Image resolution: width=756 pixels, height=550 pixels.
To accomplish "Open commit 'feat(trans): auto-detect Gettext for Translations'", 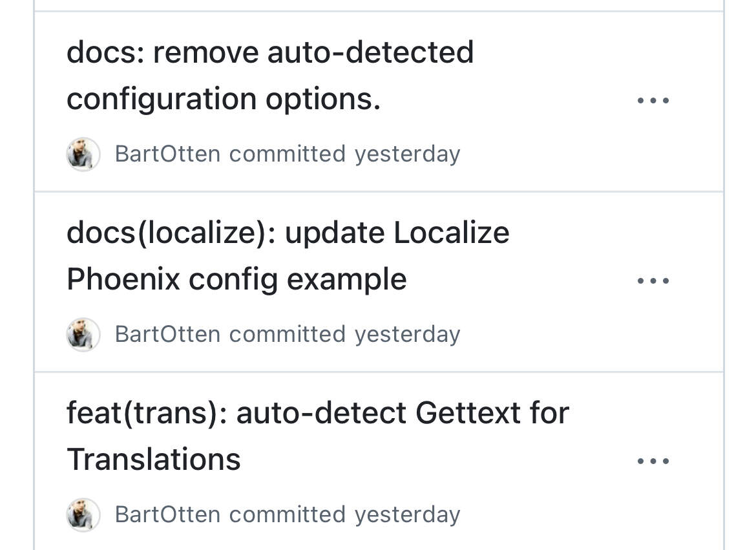I will click(x=318, y=436).
